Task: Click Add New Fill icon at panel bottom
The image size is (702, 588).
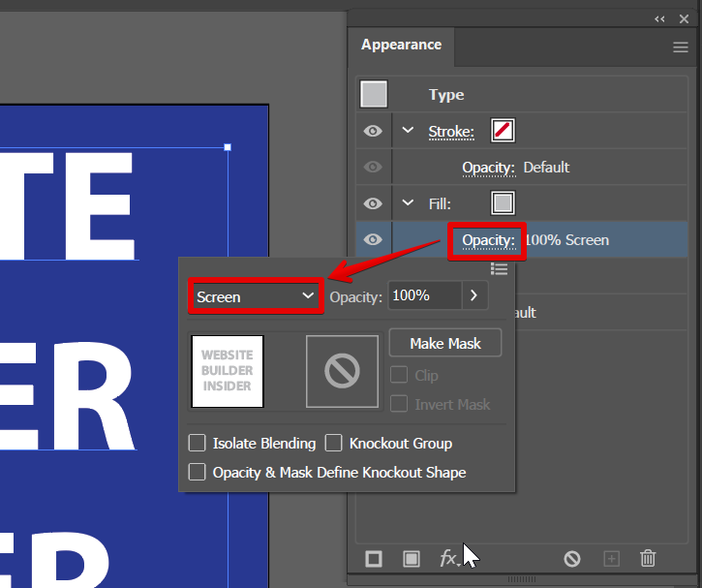Action: [x=412, y=559]
